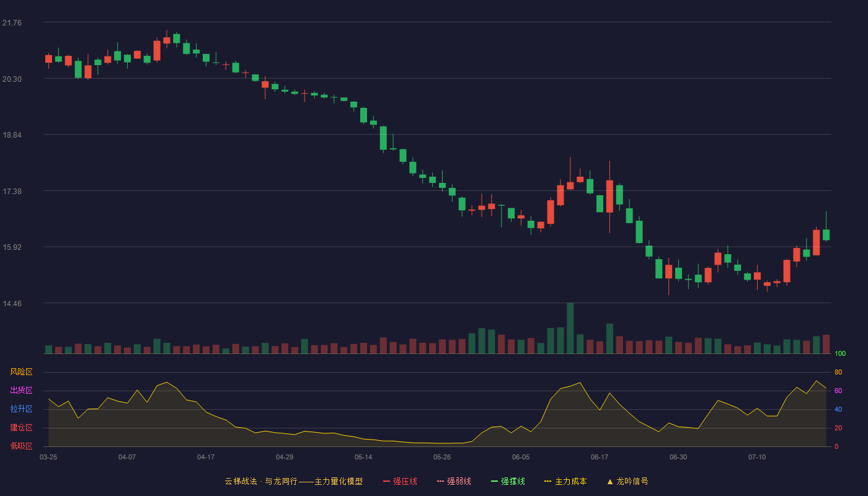Viewport: 868px width, 496px height.
Task: Click the 06-17 date label
Action: point(600,457)
